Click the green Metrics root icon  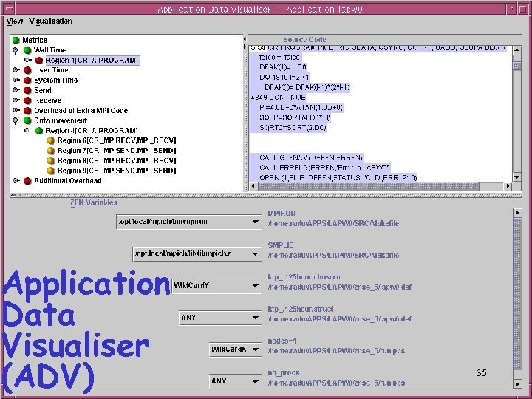tap(16, 41)
